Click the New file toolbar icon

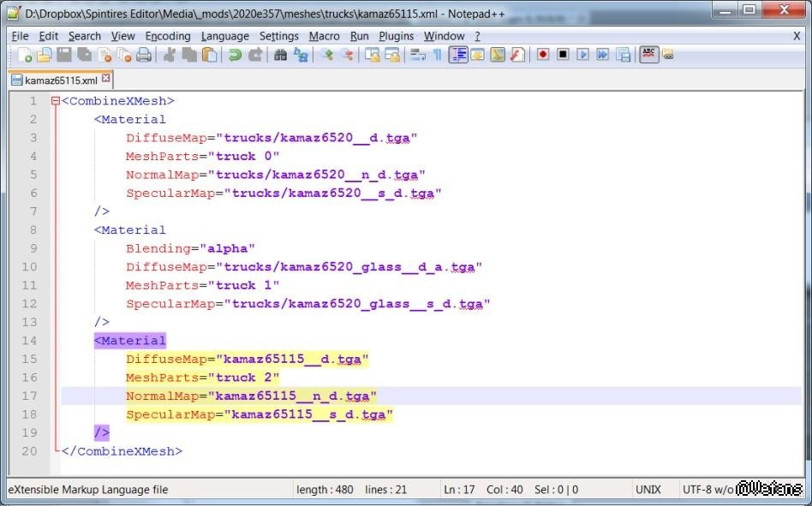point(25,55)
